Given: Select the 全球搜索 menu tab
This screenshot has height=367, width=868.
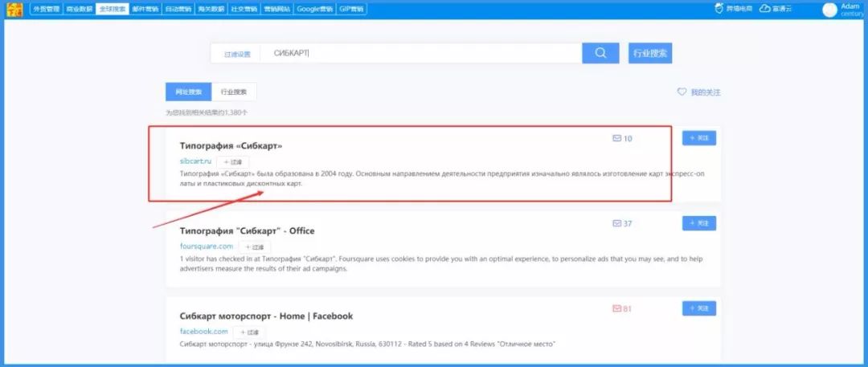Looking at the screenshot, I should point(113,9).
